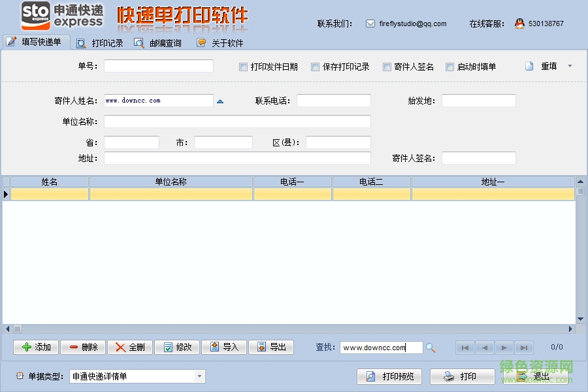Go to previous record arrow
The image size is (588, 392).
coord(484,348)
